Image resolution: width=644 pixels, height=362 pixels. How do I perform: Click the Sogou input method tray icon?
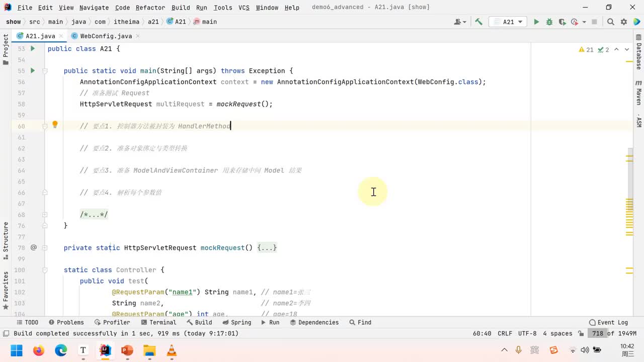tap(553, 350)
